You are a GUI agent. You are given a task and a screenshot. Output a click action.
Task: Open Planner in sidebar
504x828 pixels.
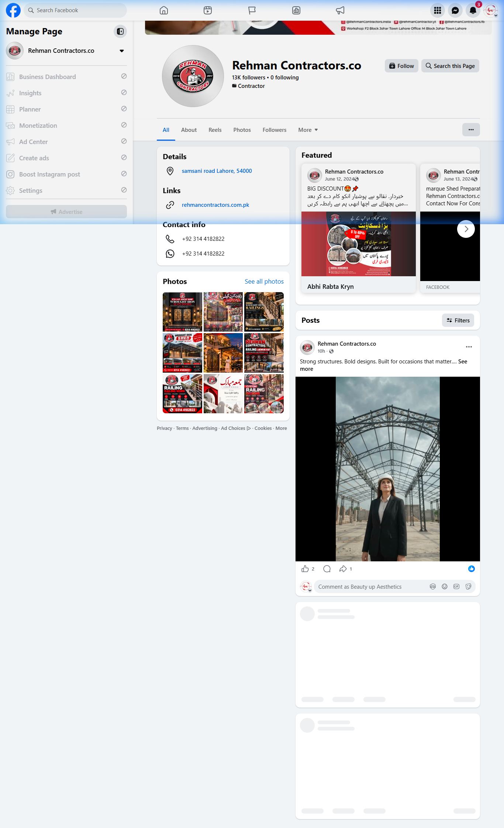[x=66, y=109]
